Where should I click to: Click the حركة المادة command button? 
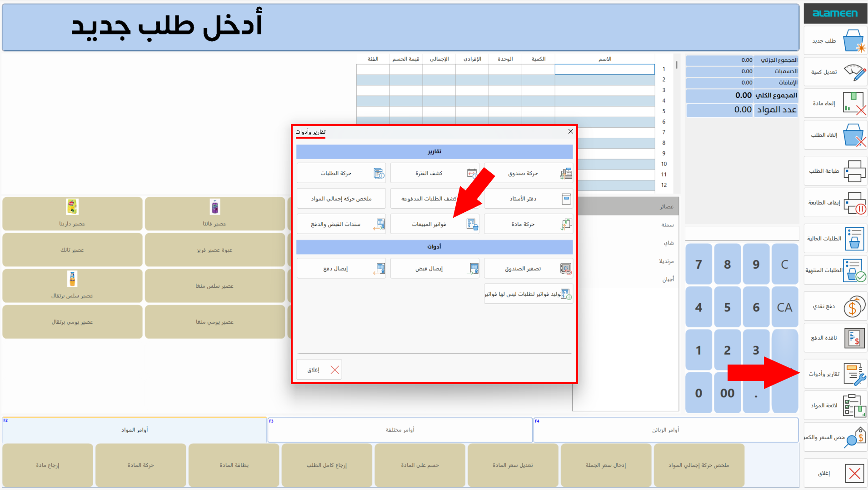point(141,465)
